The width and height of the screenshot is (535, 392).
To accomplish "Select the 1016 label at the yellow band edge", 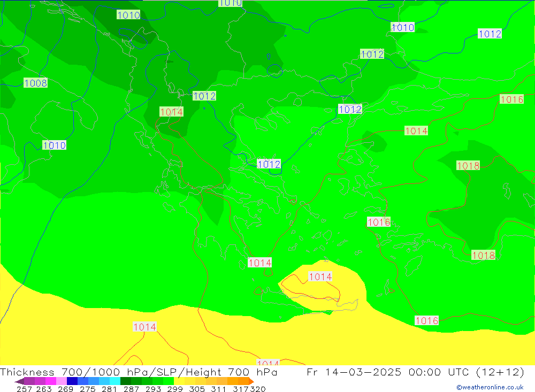I will point(426,320).
